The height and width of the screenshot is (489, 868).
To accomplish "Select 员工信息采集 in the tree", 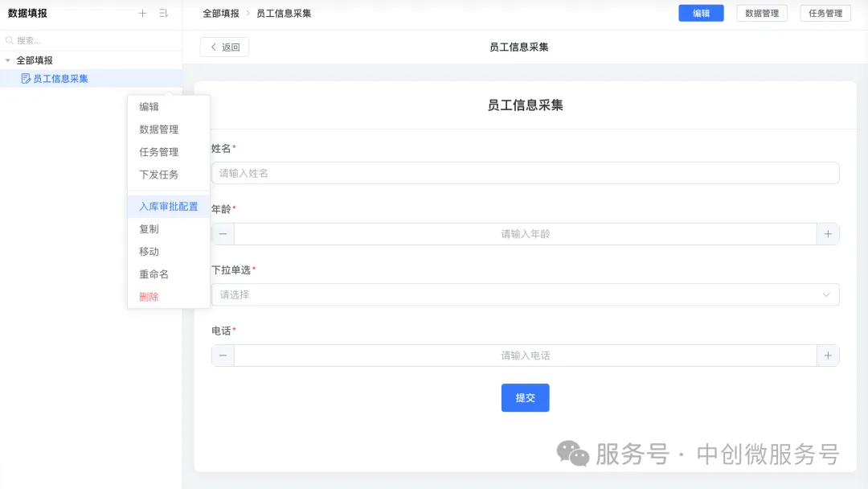I will point(91,79).
